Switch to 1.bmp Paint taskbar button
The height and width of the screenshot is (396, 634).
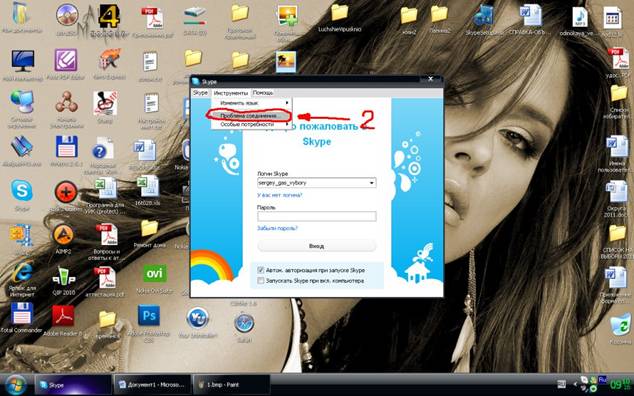231,385
